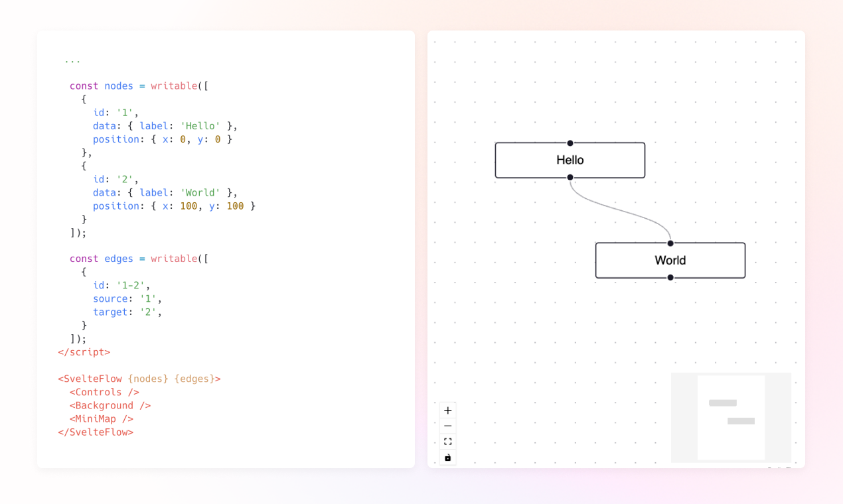Click the "<MiniMap />" code line
This screenshot has height=504, width=843.
tap(102, 418)
